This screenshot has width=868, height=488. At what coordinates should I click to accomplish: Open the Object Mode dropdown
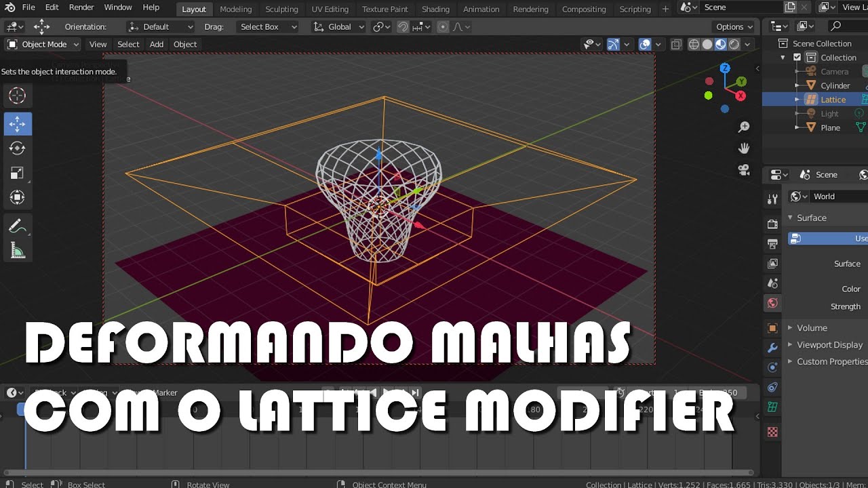(x=43, y=44)
